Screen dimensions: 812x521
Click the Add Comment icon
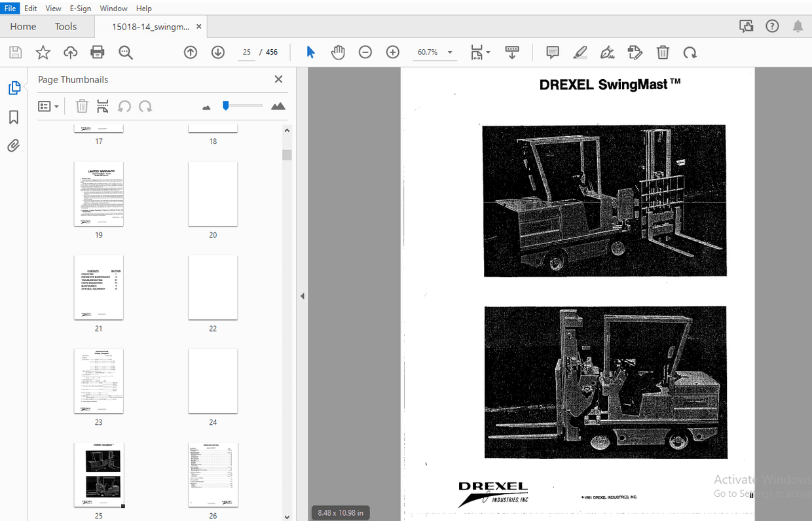click(552, 52)
